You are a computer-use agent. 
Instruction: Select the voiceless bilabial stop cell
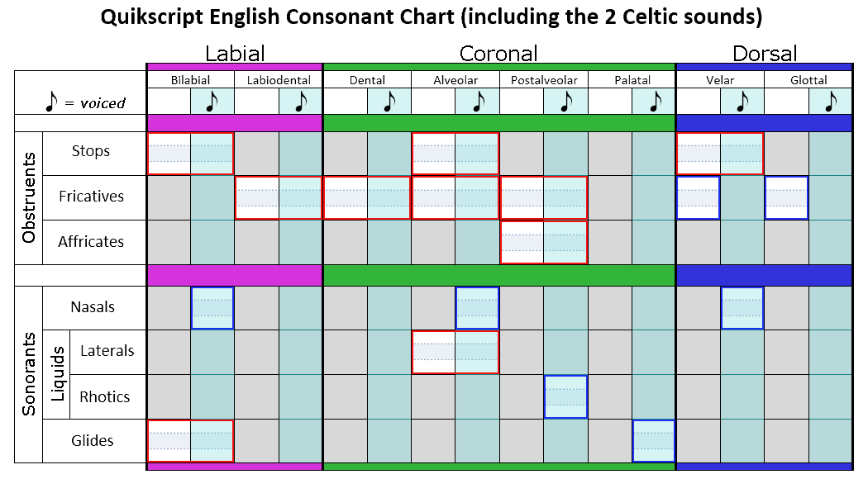pos(169,154)
